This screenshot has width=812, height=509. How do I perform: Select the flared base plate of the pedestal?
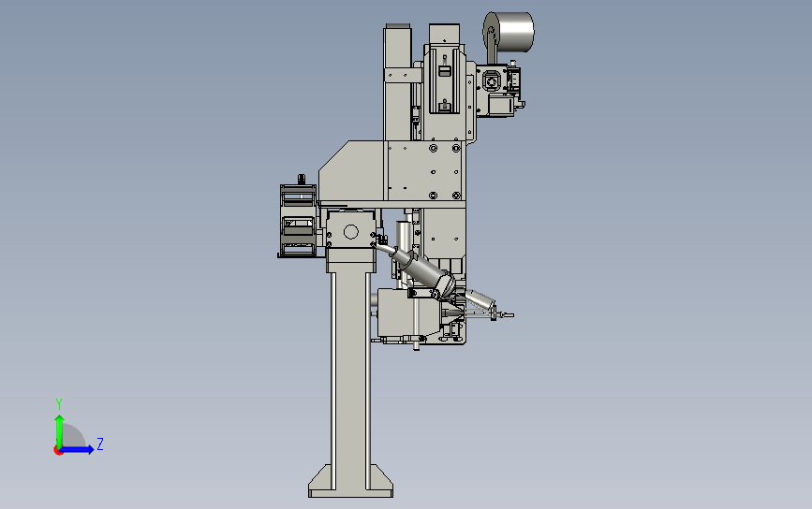click(x=350, y=482)
